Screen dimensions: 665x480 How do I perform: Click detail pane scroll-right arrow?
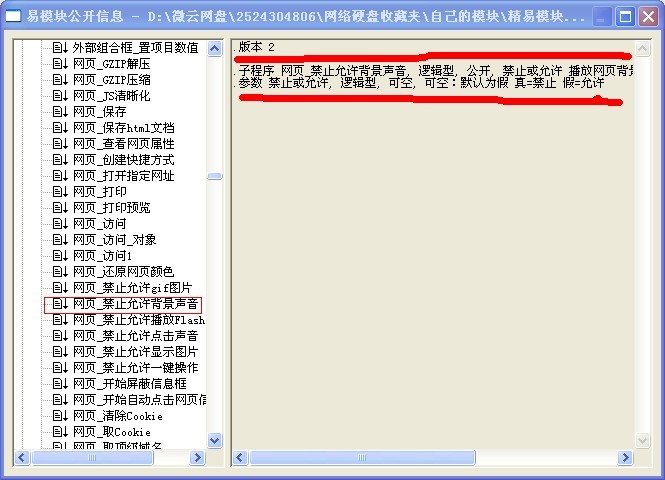tap(626, 458)
